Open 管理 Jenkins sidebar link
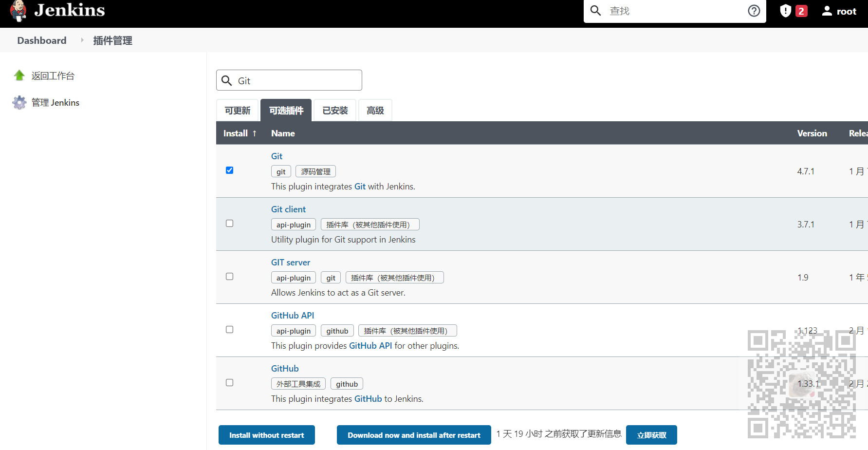Image resolution: width=868 pixels, height=450 pixels. pos(55,103)
